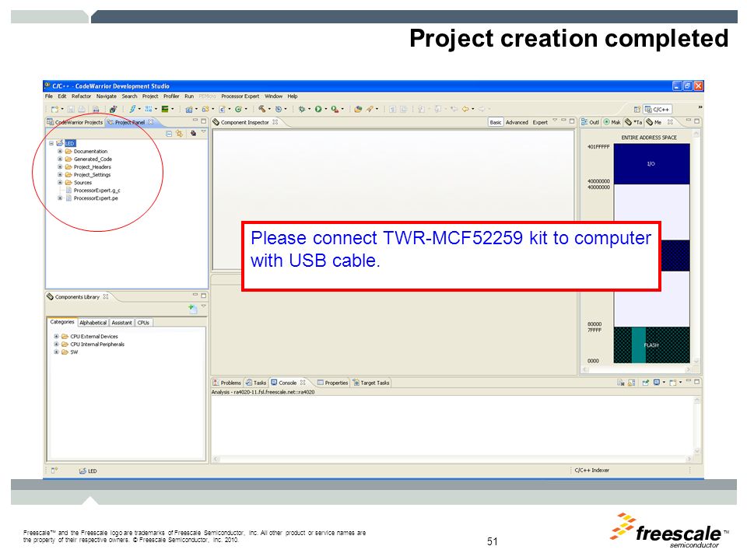Click the yellow Back navigation arrow

click(x=465, y=109)
